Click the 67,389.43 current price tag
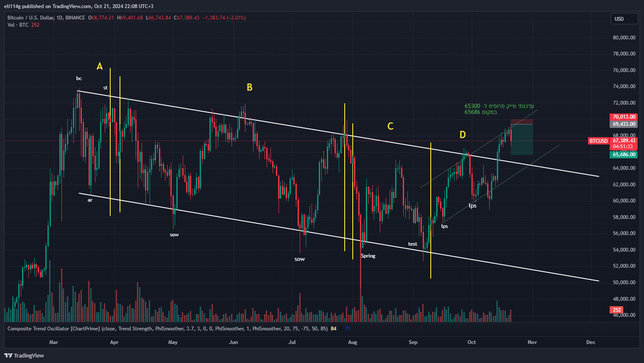The width and height of the screenshot is (644, 363). [x=624, y=141]
